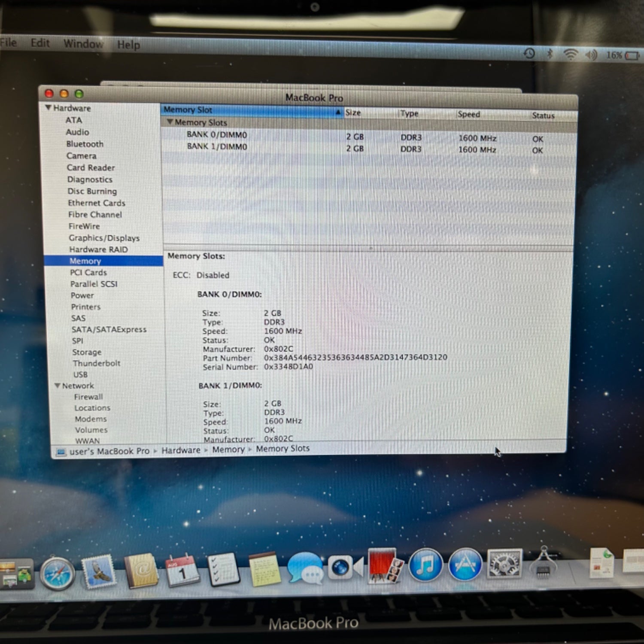Select Ethernet Cards in the sidebar
This screenshot has height=644, width=644.
click(x=96, y=203)
